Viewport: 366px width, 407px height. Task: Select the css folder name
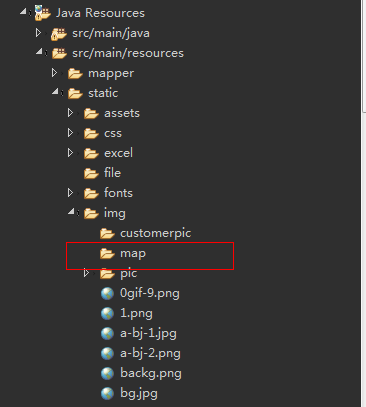point(113,134)
